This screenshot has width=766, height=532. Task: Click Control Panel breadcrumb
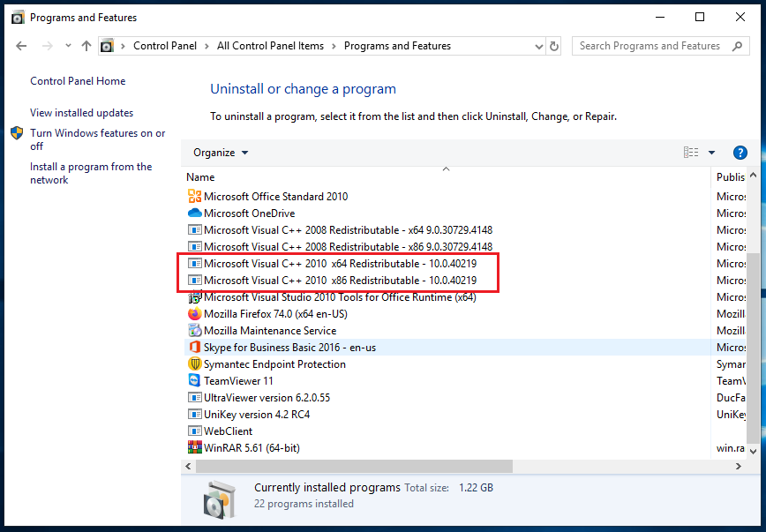(x=165, y=46)
